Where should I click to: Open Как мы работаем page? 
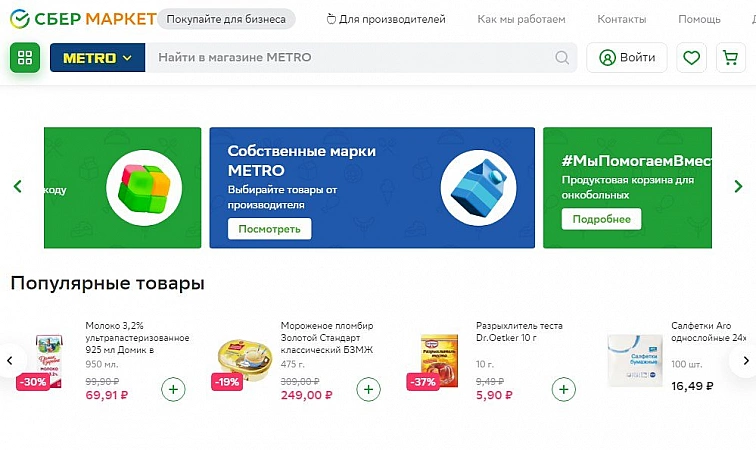click(521, 19)
